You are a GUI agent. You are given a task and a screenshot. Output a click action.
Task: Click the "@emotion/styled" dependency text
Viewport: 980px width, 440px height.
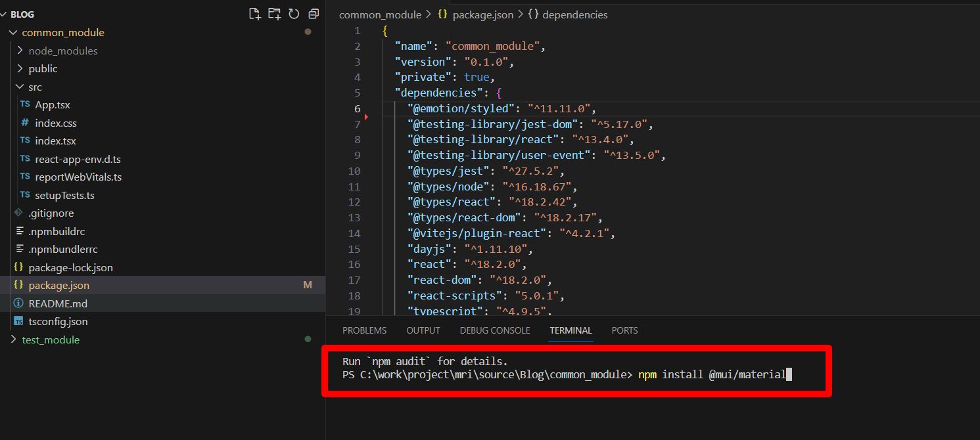click(x=461, y=108)
